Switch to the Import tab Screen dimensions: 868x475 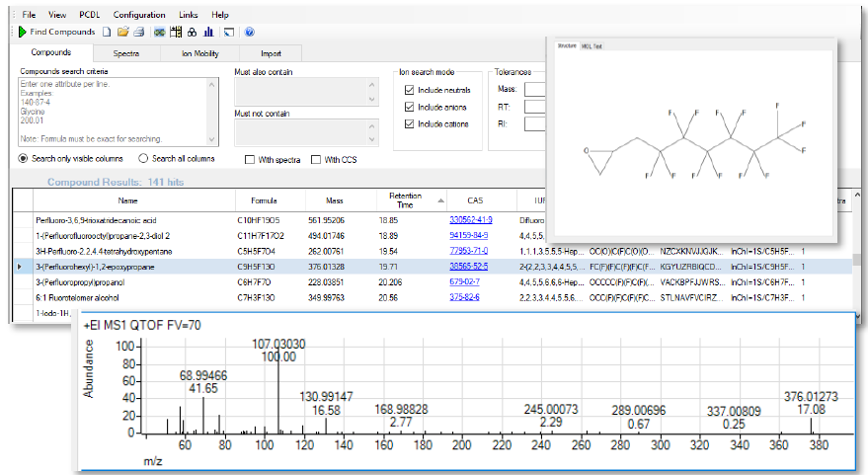tap(271, 53)
